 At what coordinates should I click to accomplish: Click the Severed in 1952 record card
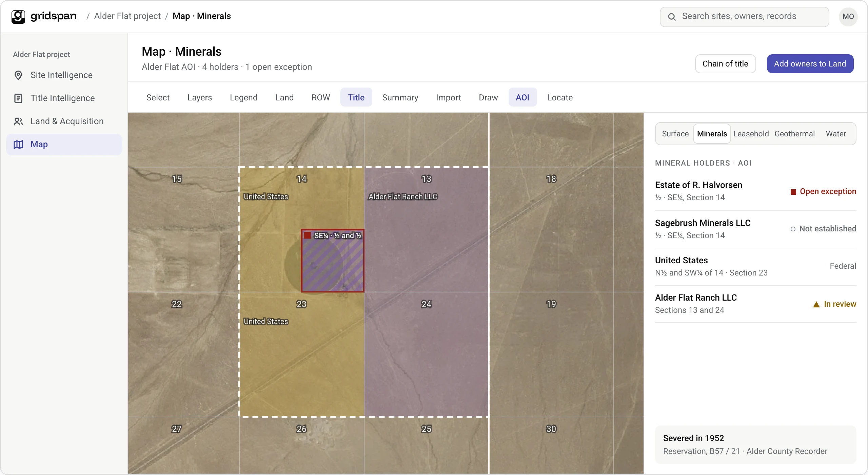755,445
